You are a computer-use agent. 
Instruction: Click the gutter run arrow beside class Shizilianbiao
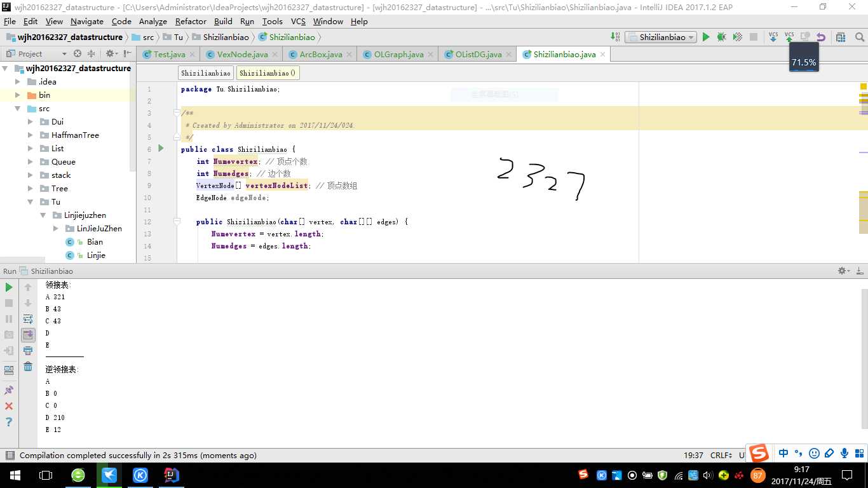tap(161, 149)
